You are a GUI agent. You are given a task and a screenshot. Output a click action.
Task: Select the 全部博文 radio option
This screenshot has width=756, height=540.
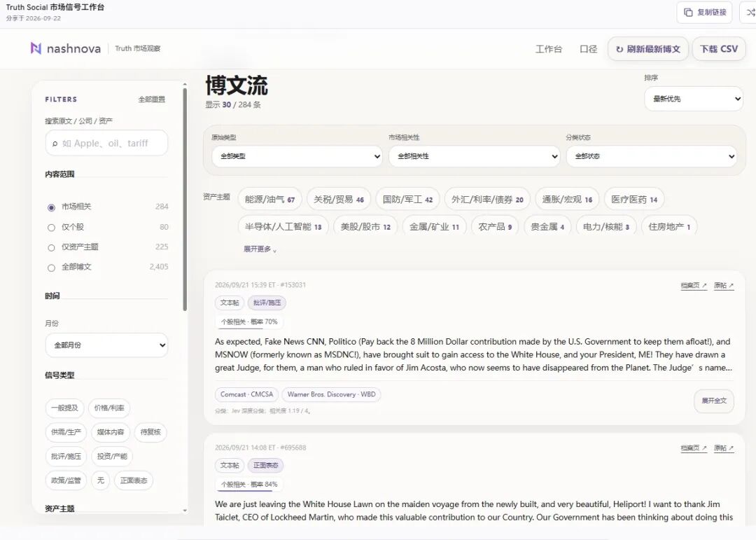51,268
